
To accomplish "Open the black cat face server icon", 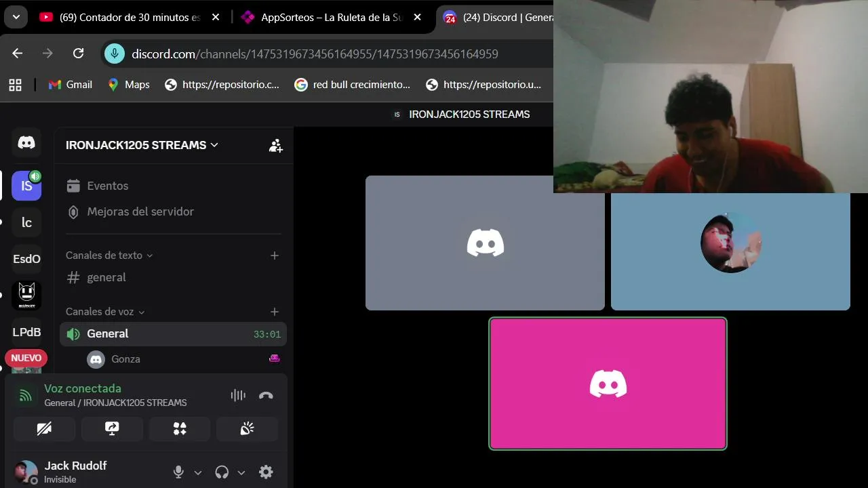I will 26,296.
